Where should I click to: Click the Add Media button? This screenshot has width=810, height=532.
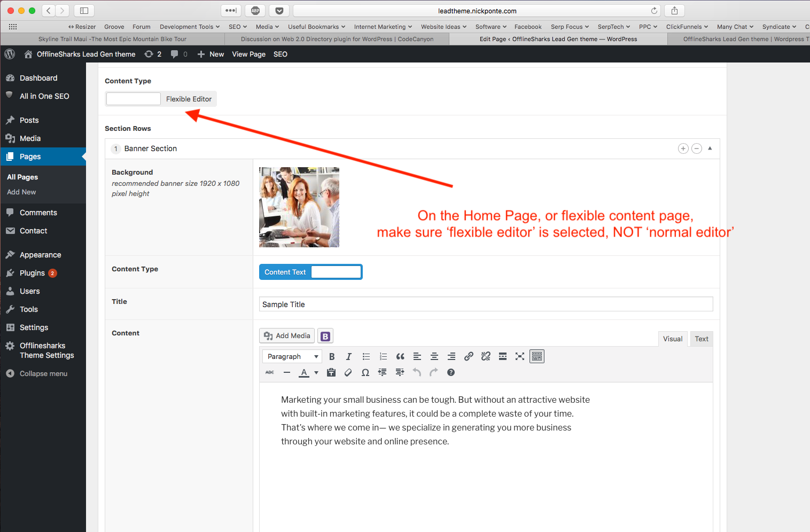(x=287, y=335)
